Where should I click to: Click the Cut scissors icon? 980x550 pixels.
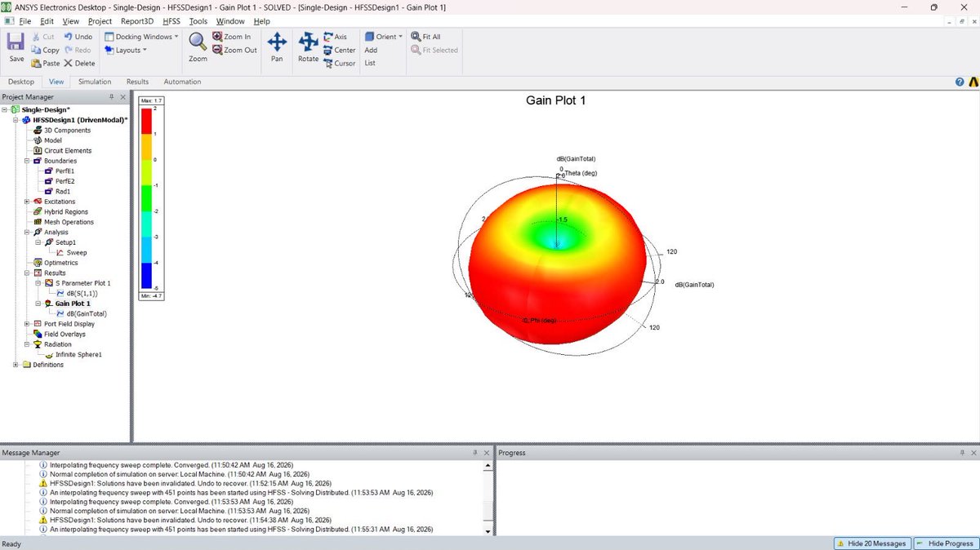coord(36,37)
